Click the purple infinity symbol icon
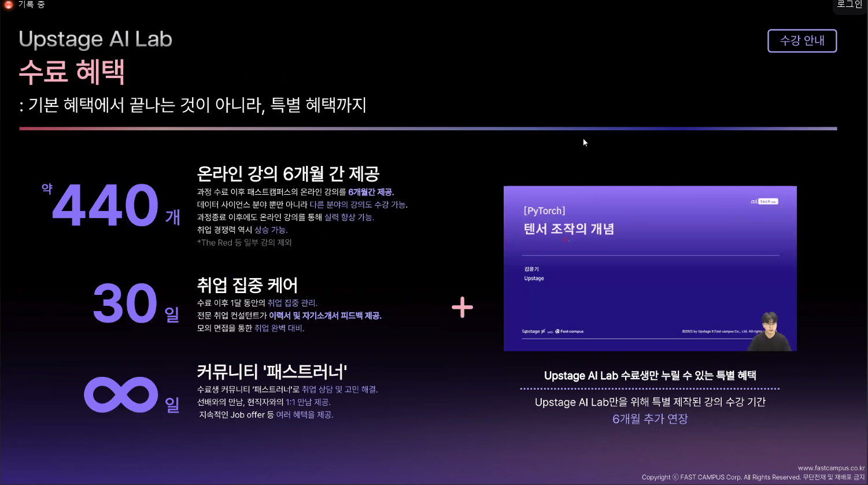Image resolution: width=868 pixels, height=485 pixels. point(121,395)
